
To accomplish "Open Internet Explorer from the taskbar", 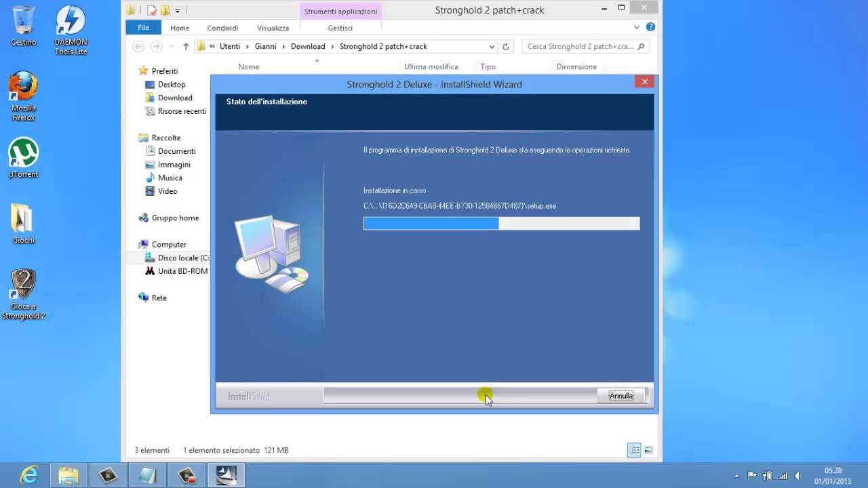I will [x=29, y=475].
